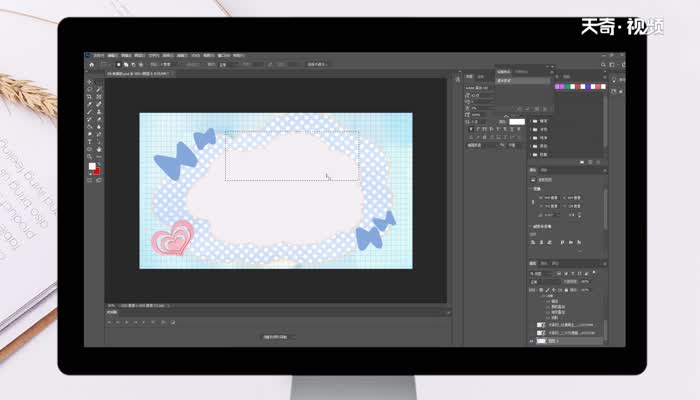The image size is (700, 400).
Task: Open the search magnifier icon at top right
Action: click(x=603, y=65)
